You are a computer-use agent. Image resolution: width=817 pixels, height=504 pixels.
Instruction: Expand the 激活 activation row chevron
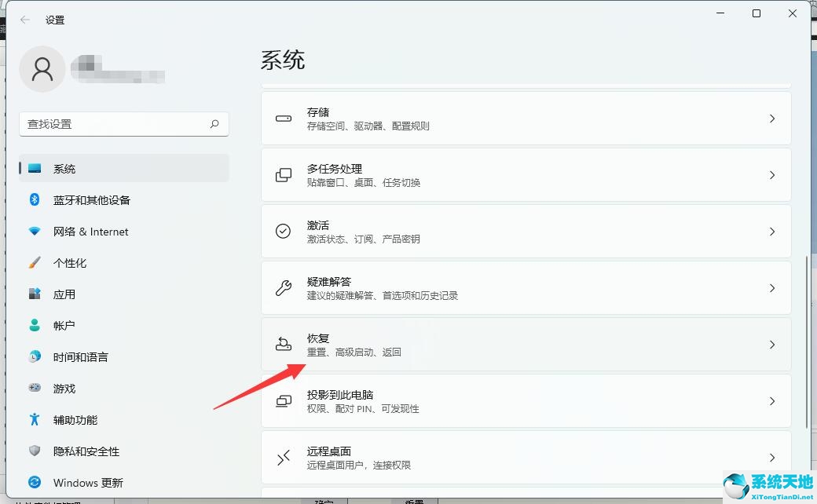(x=771, y=231)
